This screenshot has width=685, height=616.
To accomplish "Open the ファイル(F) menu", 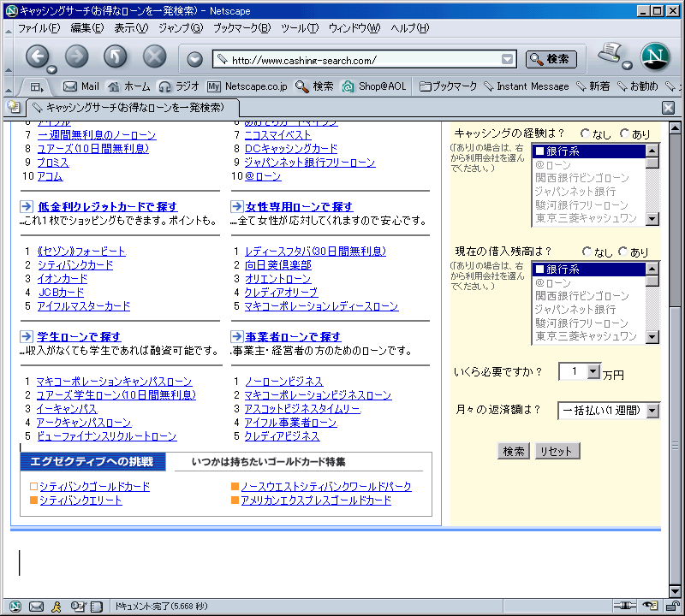I will point(39,28).
